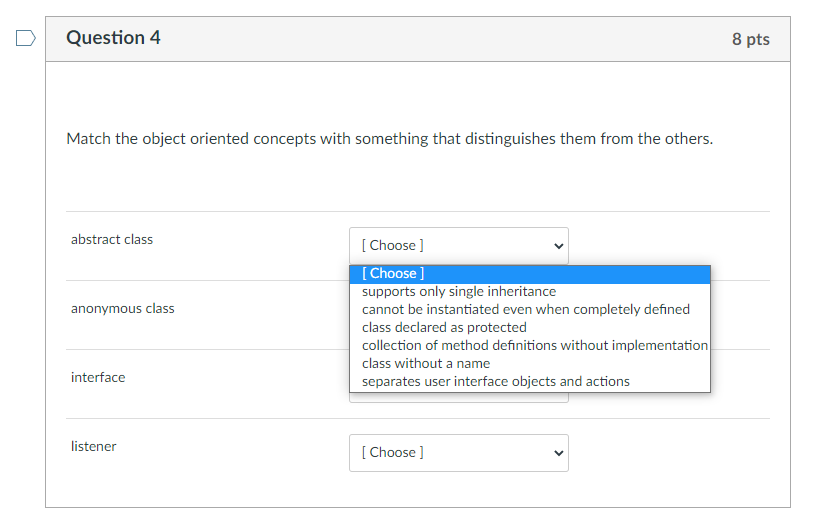Click the "listener" row label
This screenshot has height=517, width=838.
point(94,446)
